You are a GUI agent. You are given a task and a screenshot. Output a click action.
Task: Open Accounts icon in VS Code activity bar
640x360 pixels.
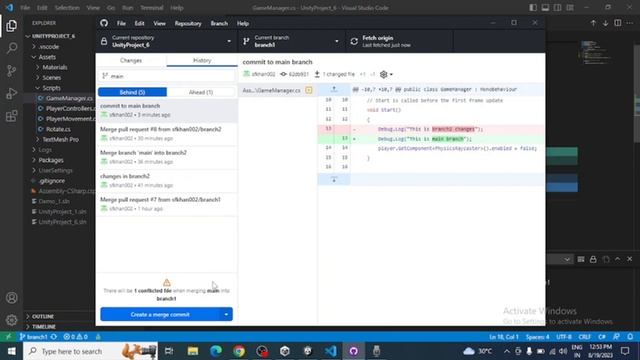(x=11, y=298)
